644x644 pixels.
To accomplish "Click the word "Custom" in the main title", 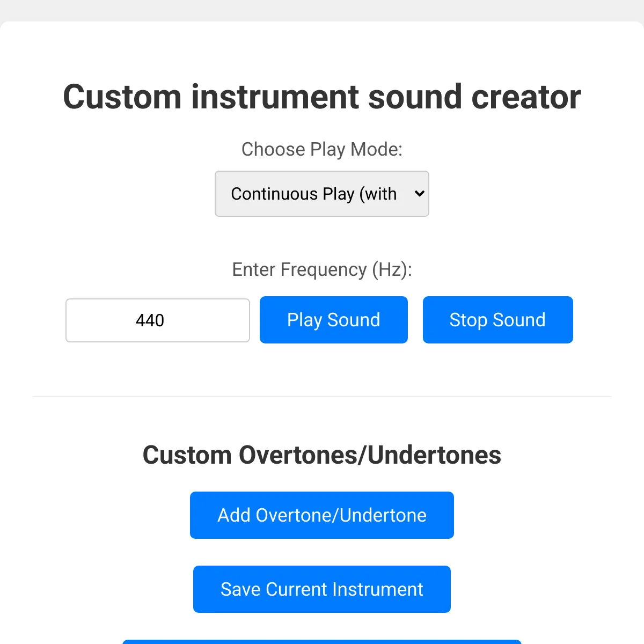I will pos(122,97).
